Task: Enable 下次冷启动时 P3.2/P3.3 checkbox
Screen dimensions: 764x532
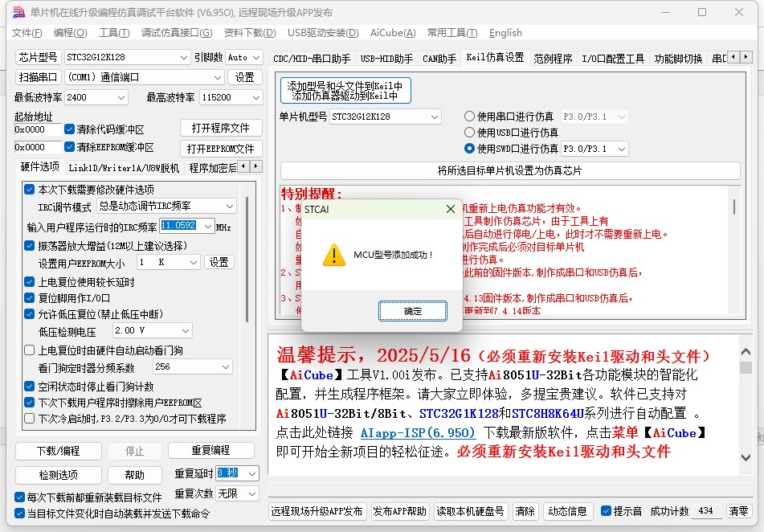Action: (30, 419)
